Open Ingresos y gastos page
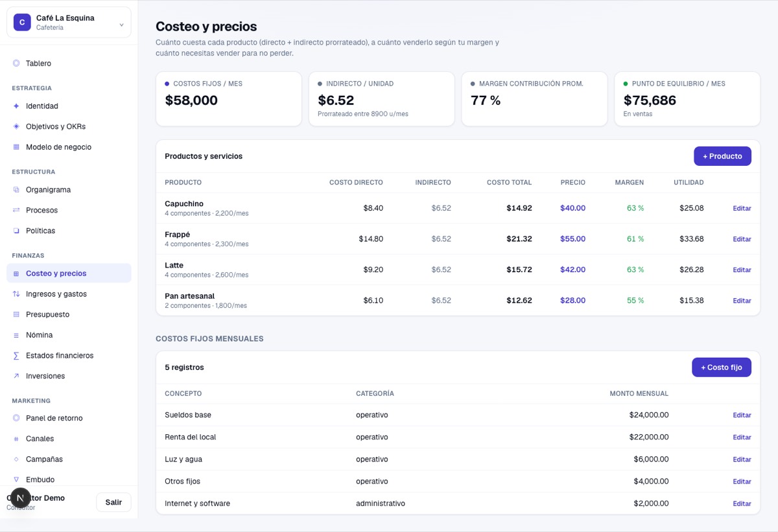778x532 pixels. click(x=69, y=294)
